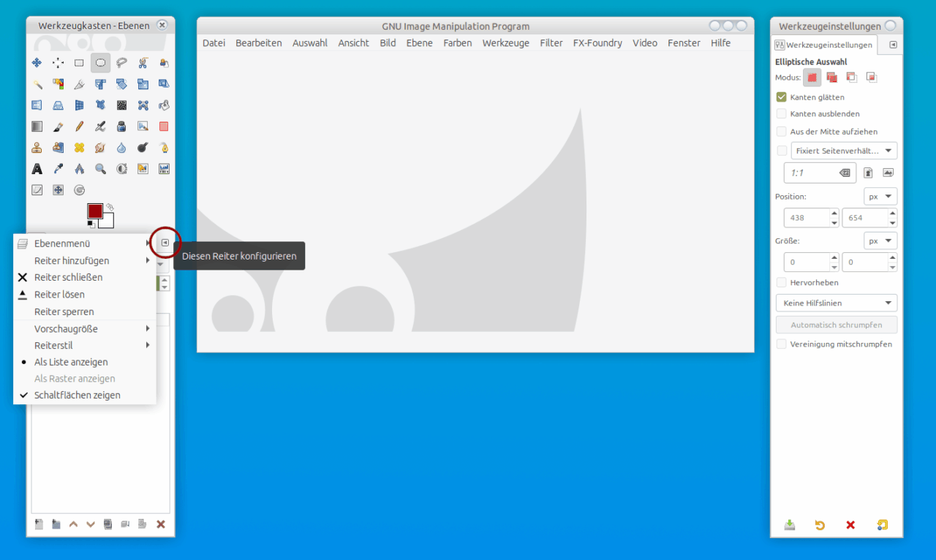Clear the 1:1 aspect ratio field
Image resolution: width=936 pixels, height=560 pixels.
coord(845,173)
